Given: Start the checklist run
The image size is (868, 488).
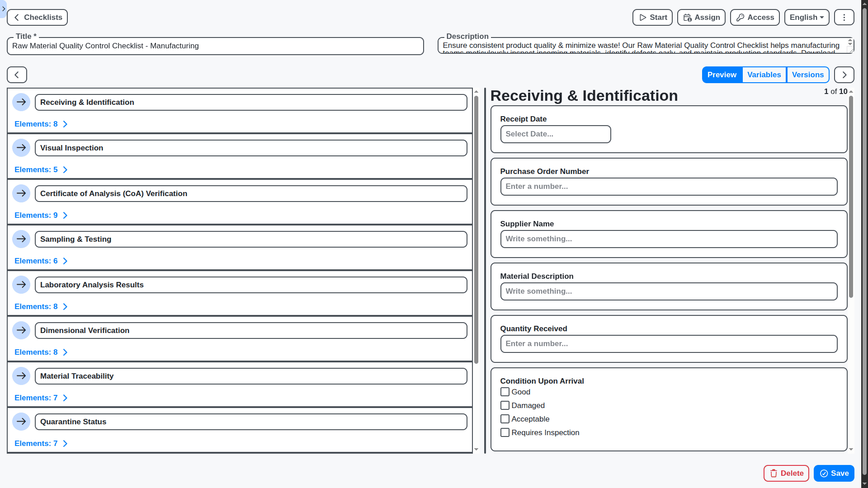Looking at the screenshot, I should point(652,17).
